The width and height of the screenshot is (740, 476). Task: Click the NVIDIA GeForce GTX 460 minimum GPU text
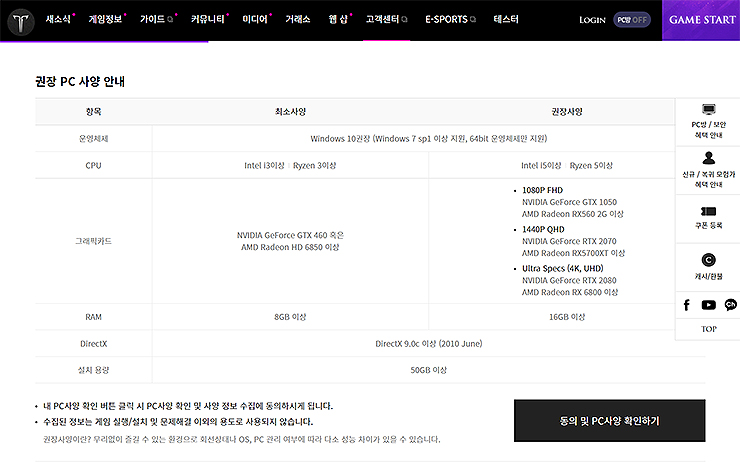click(x=290, y=235)
